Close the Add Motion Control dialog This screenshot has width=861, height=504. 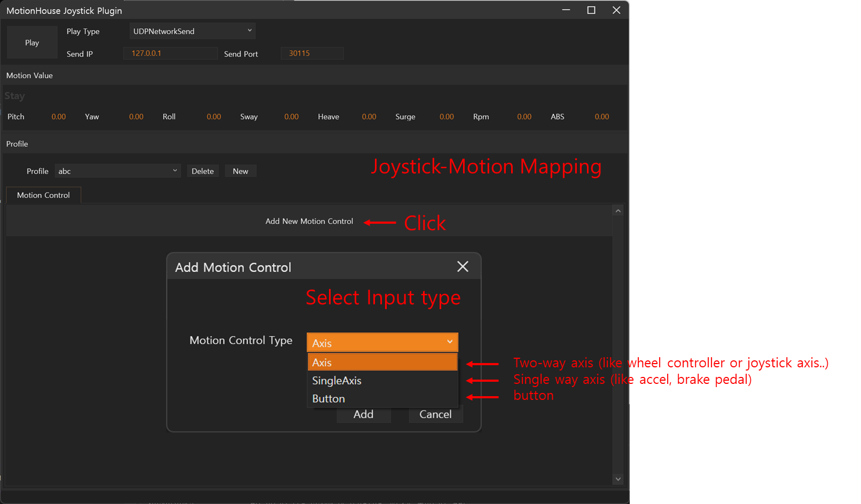point(463,266)
